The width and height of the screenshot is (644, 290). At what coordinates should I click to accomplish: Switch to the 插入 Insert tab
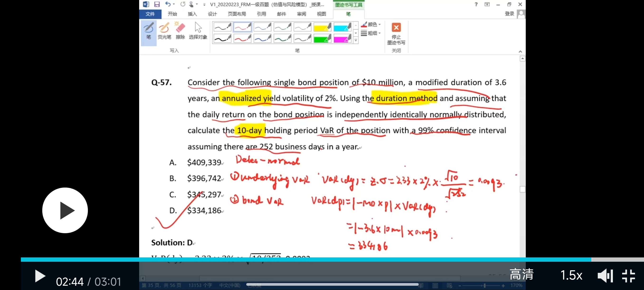point(192,14)
